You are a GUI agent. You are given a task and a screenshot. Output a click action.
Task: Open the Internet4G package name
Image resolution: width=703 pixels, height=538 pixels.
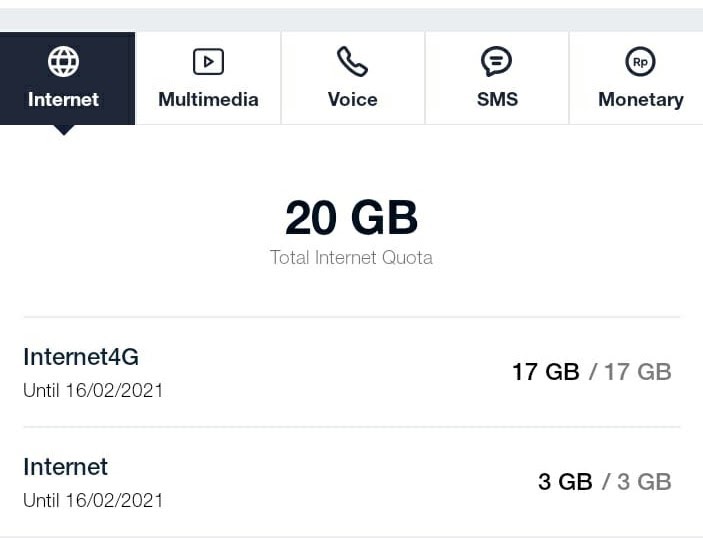(81, 357)
